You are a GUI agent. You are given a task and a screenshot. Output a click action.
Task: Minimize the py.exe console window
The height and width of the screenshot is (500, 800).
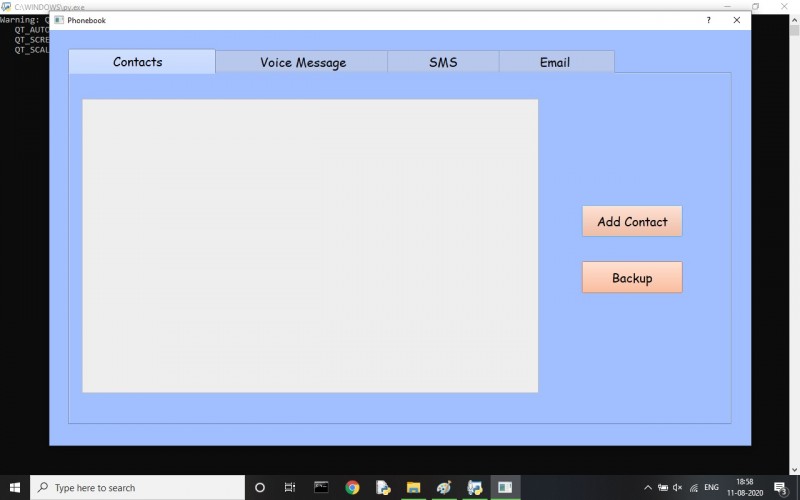point(727,6)
